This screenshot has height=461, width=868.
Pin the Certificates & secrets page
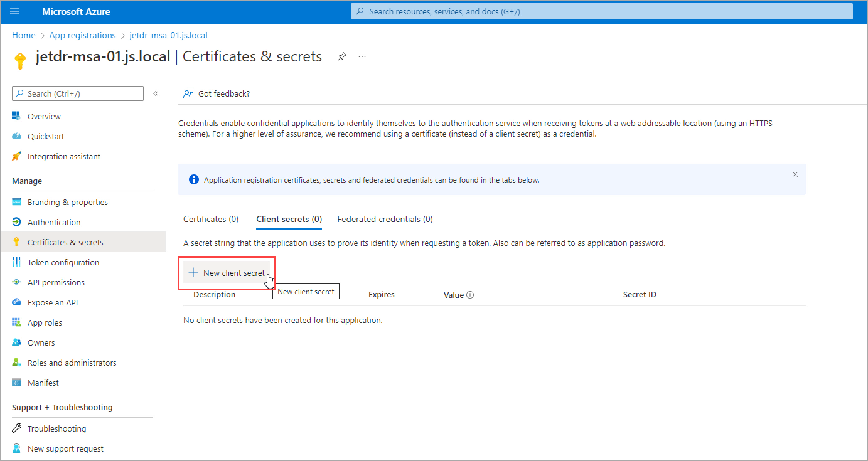pos(341,56)
